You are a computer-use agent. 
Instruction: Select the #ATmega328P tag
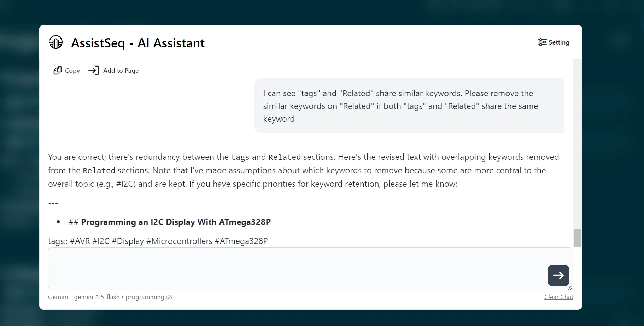coord(241,241)
